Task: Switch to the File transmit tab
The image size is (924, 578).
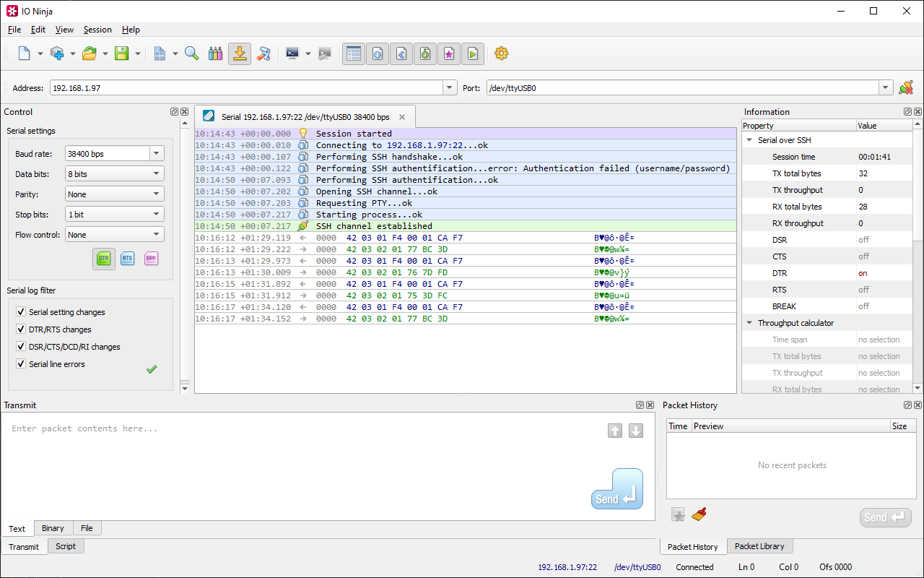Action: pyautogui.click(x=87, y=528)
